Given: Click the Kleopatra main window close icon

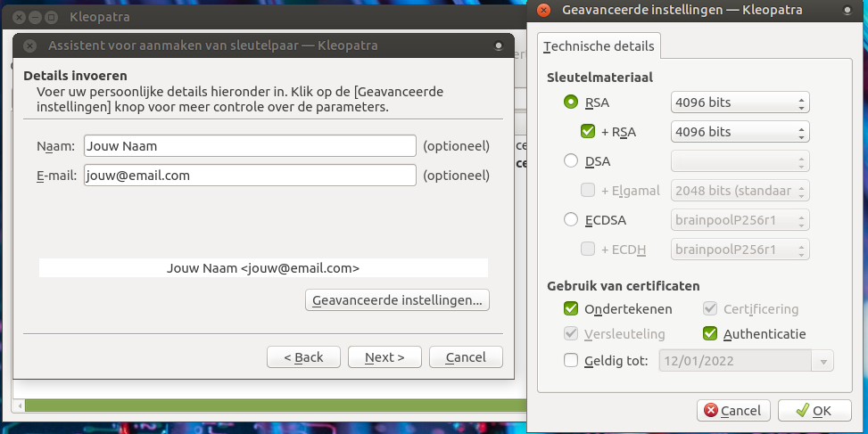Looking at the screenshot, I should [x=18, y=17].
